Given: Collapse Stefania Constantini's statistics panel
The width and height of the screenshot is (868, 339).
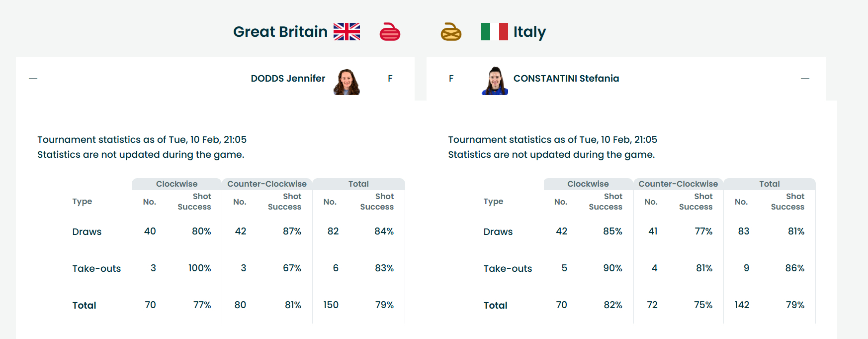Looking at the screenshot, I should 805,79.
